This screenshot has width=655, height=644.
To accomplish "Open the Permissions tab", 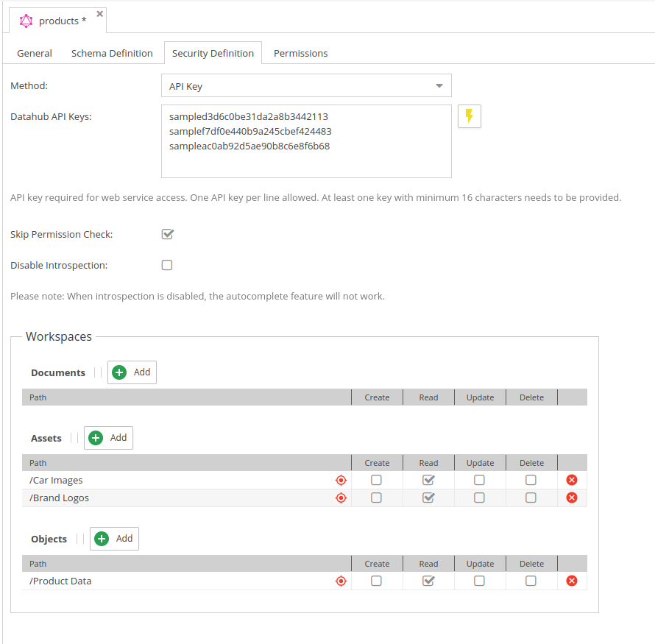I will tap(300, 53).
